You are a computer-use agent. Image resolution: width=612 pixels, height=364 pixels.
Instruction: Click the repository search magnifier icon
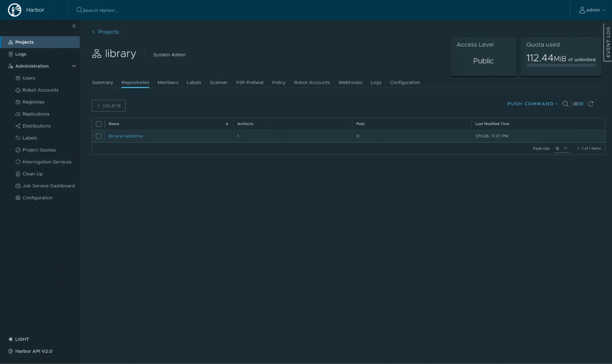coord(565,104)
